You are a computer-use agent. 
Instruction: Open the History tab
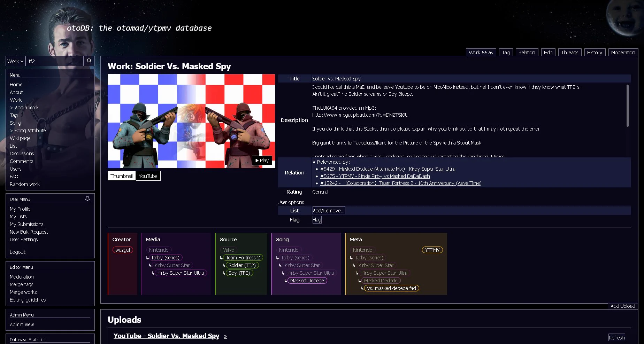[x=595, y=53]
